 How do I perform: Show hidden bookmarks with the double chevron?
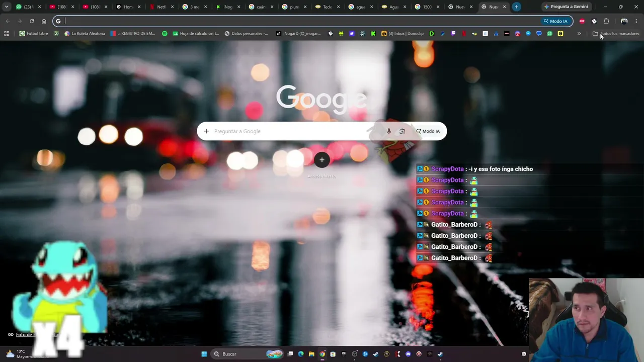(579, 34)
